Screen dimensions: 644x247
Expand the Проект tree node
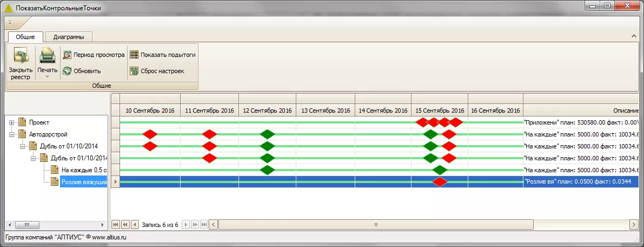tap(12, 122)
